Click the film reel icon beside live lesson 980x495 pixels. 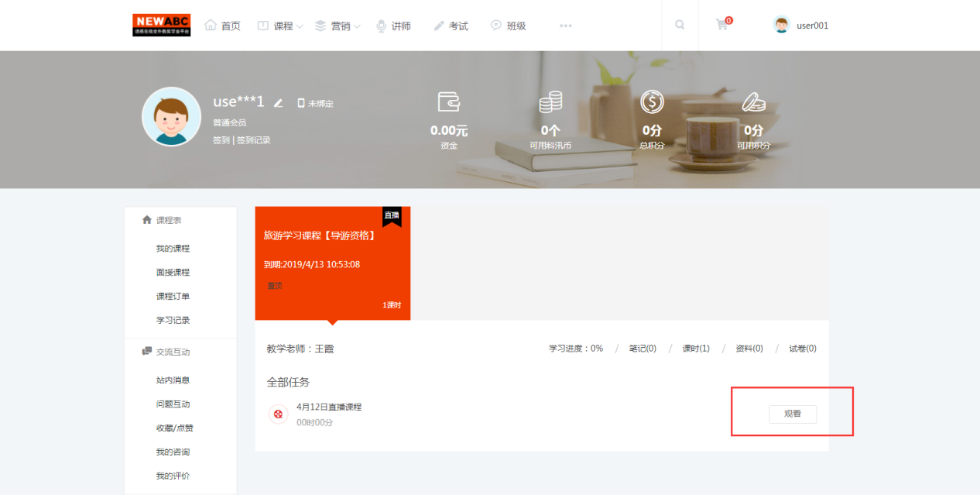tap(278, 414)
